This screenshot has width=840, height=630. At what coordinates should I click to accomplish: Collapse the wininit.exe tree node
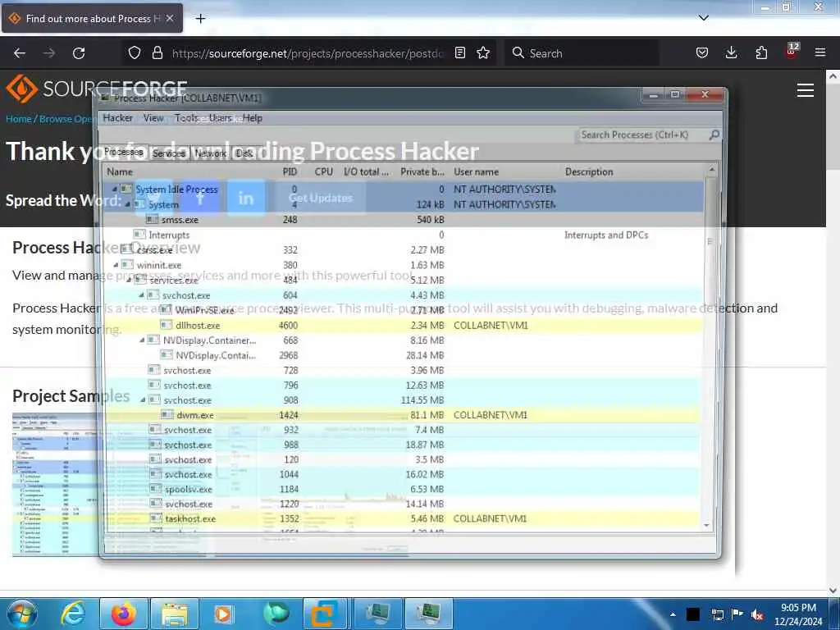point(116,265)
